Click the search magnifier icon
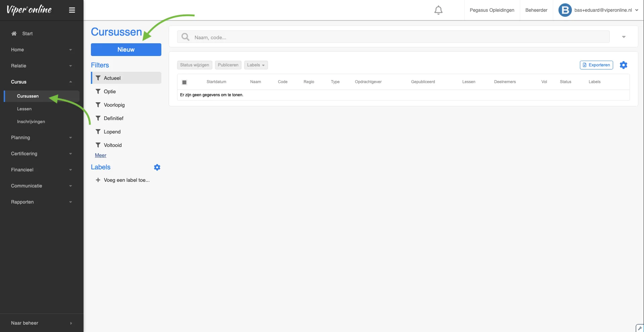644x332 pixels. [185, 37]
